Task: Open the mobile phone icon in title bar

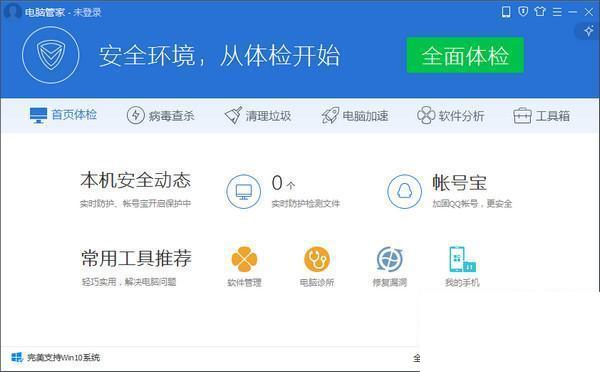Action: (506, 12)
